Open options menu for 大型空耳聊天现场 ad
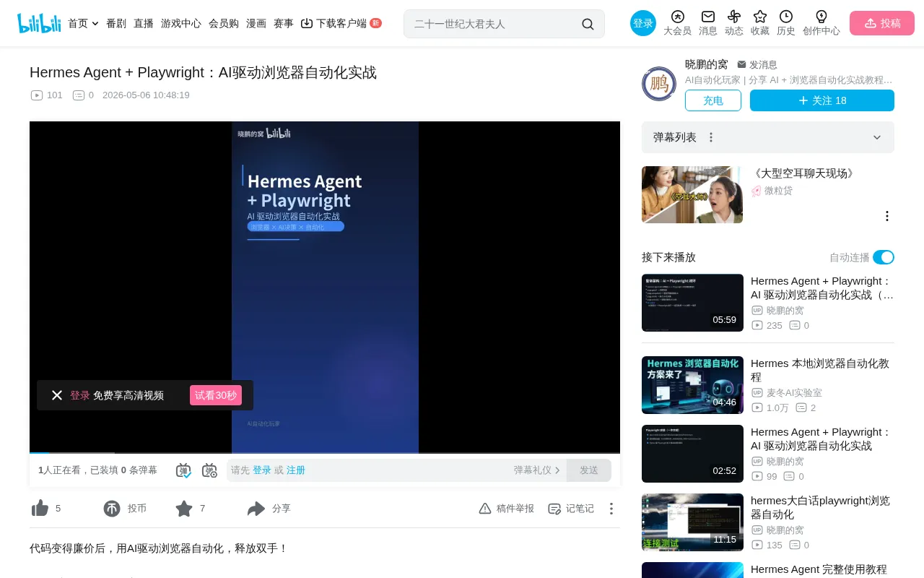Screen dimensions: 924x578 (x=887, y=216)
